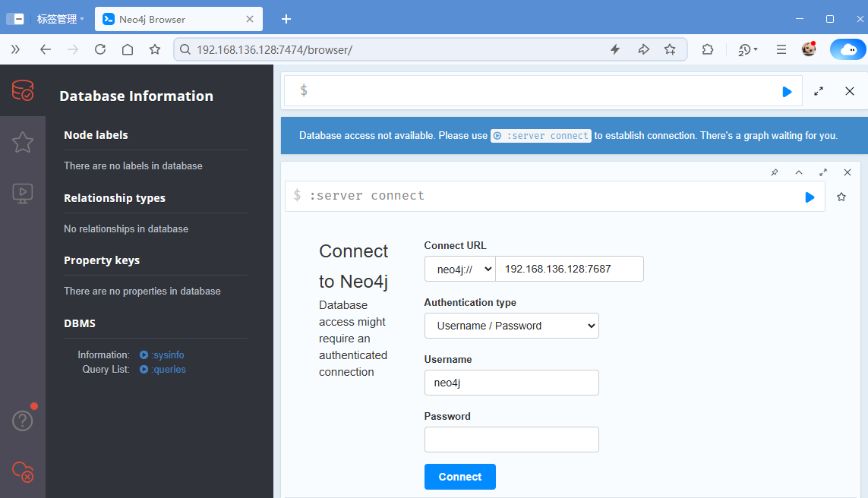Close the :server connect frame
868x498 pixels.
[x=847, y=172]
